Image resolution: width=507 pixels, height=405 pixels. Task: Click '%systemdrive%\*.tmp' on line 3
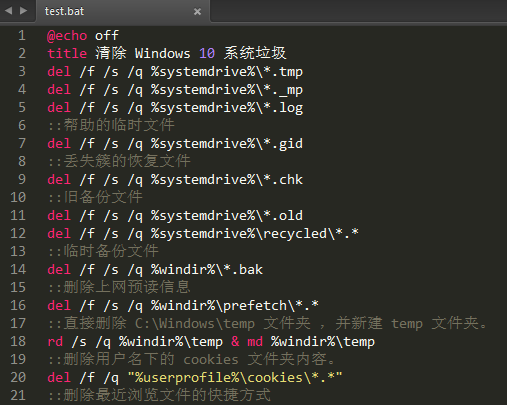click(x=227, y=72)
